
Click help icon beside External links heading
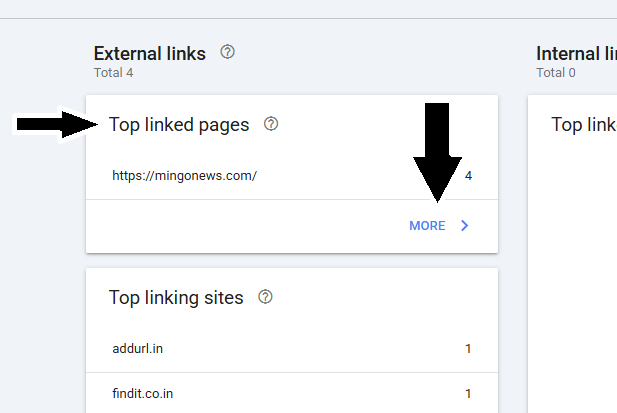pyautogui.click(x=227, y=52)
